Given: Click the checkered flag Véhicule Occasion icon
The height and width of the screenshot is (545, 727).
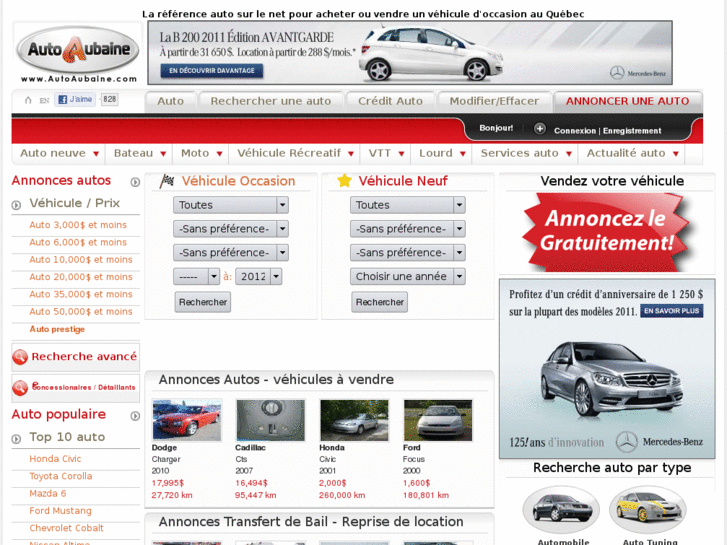Looking at the screenshot, I should pyautogui.click(x=167, y=181).
